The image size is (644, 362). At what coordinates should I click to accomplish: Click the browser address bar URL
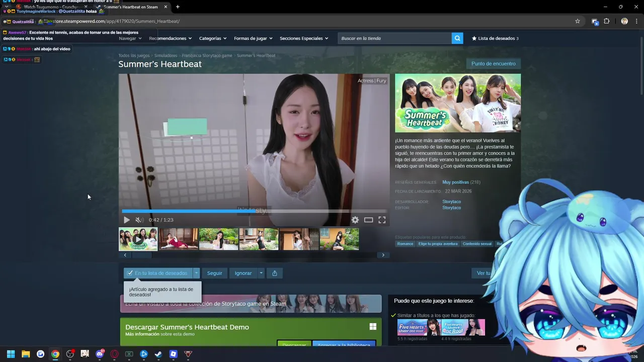[x=116, y=21]
